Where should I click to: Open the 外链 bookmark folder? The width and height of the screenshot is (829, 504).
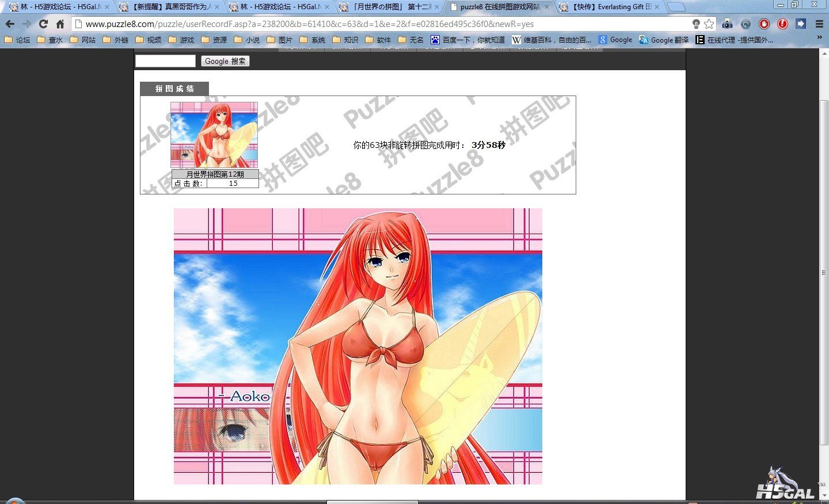coord(116,40)
